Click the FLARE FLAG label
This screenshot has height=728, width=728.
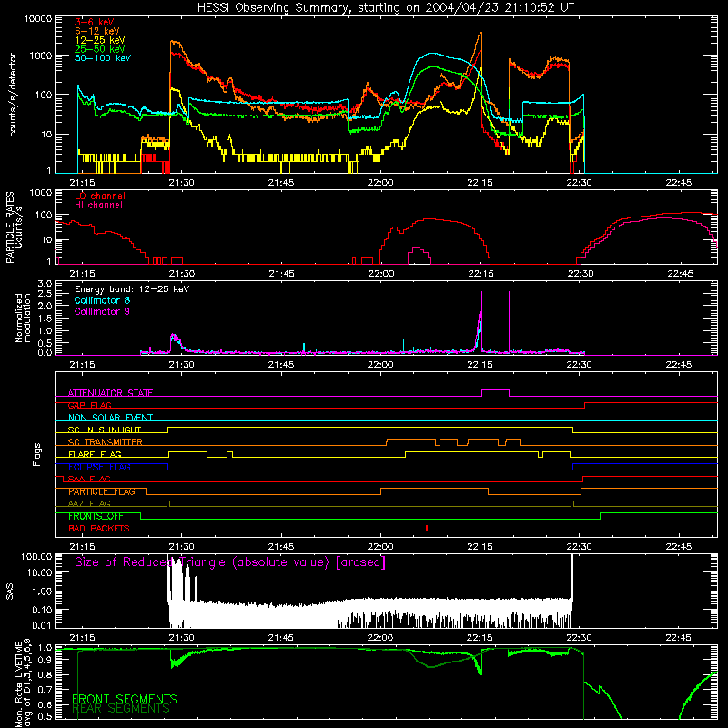point(95,454)
